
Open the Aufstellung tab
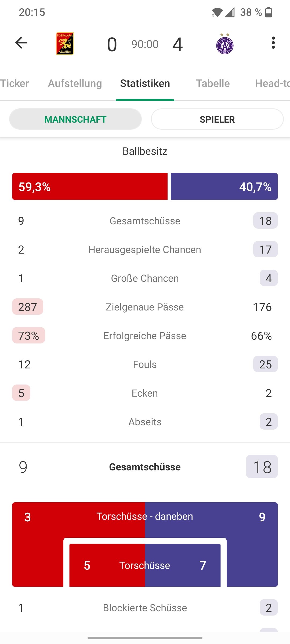[75, 83]
